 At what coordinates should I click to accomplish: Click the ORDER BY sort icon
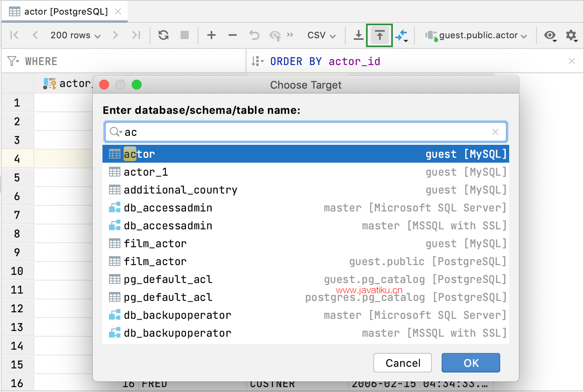point(257,61)
